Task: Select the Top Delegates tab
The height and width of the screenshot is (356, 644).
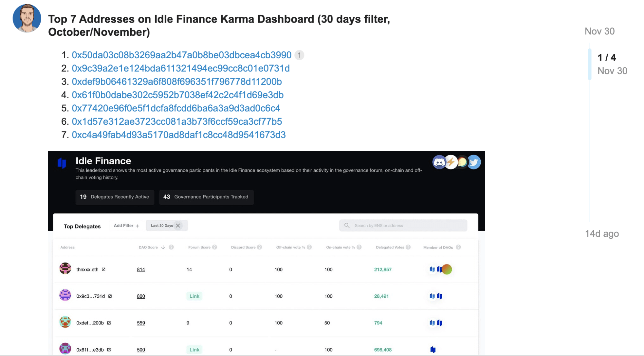Action: coord(82,226)
